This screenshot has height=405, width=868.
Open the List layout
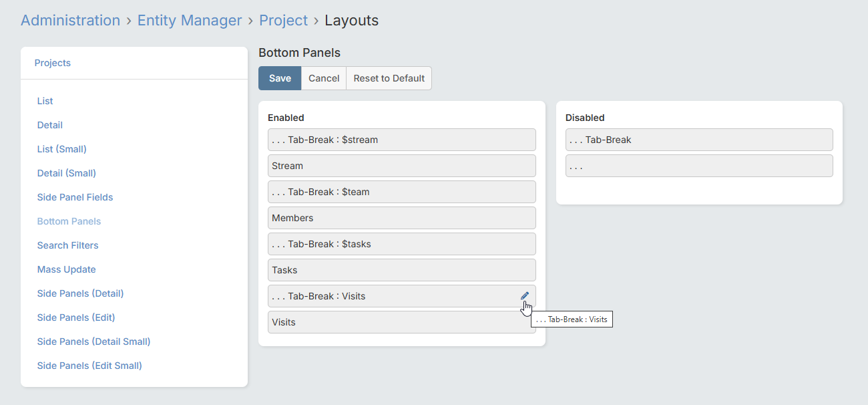45,101
